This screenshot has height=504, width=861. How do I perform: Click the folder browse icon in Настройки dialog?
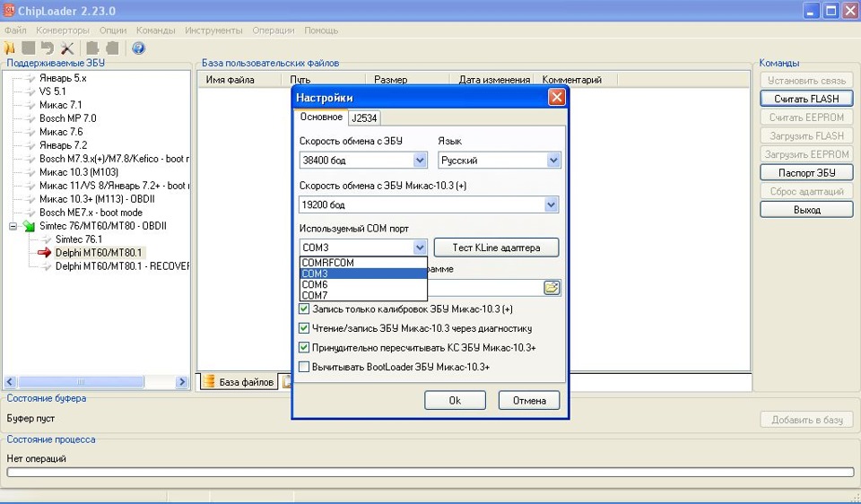coord(552,288)
